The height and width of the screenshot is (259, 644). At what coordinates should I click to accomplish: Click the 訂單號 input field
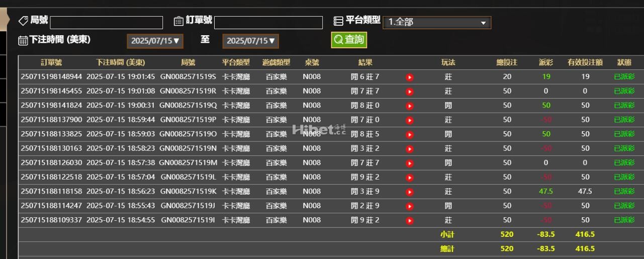point(268,23)
